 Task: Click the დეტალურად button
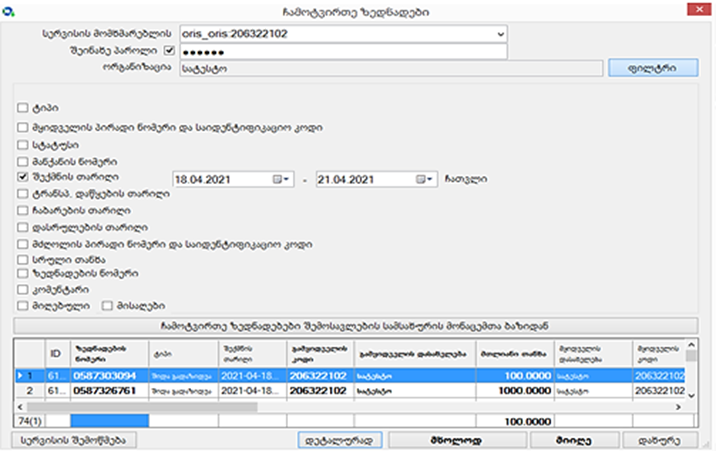pos(341,439)
